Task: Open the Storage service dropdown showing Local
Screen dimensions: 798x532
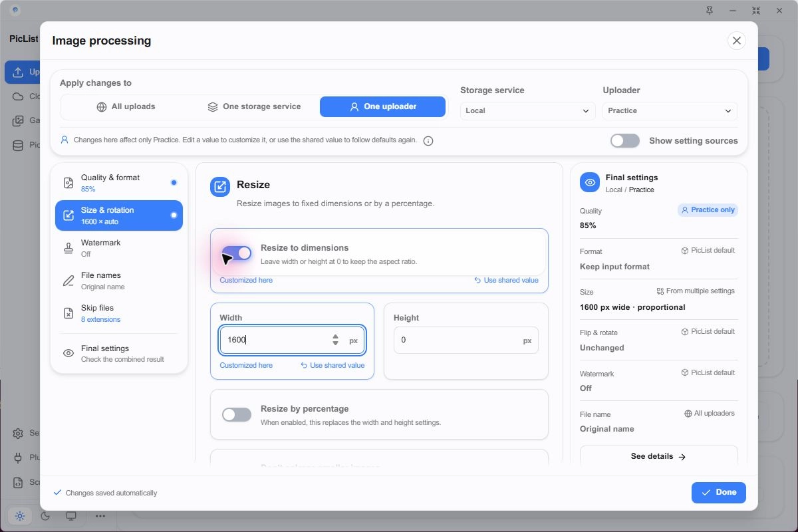Action: [527, 111]
